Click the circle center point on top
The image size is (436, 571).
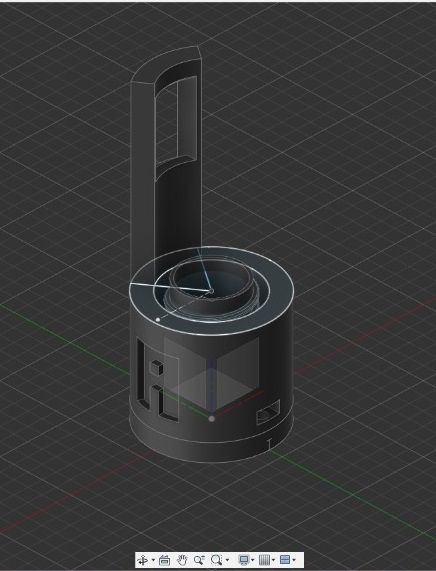[211, 291]
